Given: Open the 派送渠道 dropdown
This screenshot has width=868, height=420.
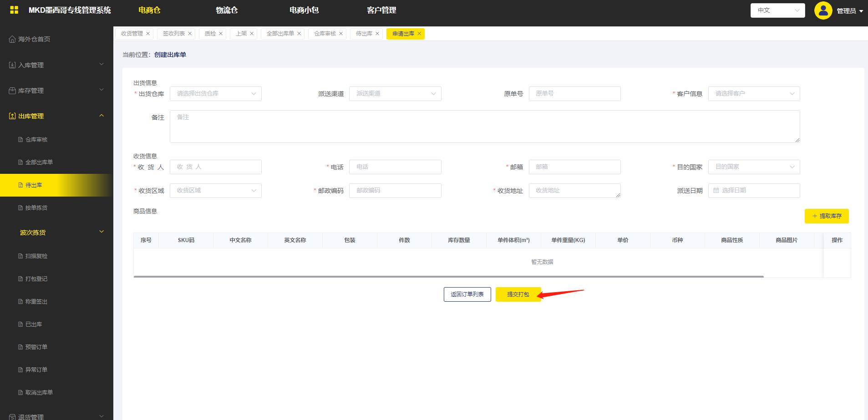Looking at the screenshot, I should (x=395, y=94).
